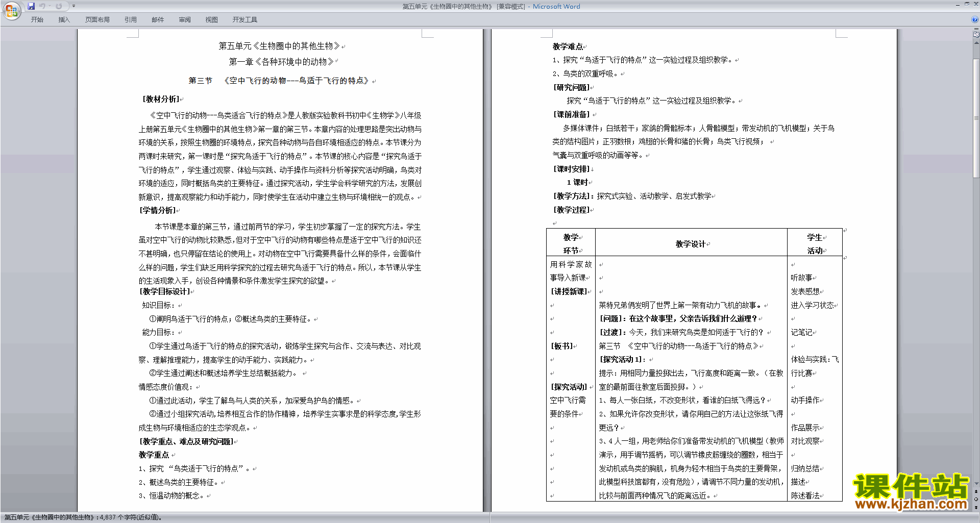Open the 开发工具 ribbon tab
This screenshot has height=523, width=980.
pyautogui.click(x=245, y=20)
